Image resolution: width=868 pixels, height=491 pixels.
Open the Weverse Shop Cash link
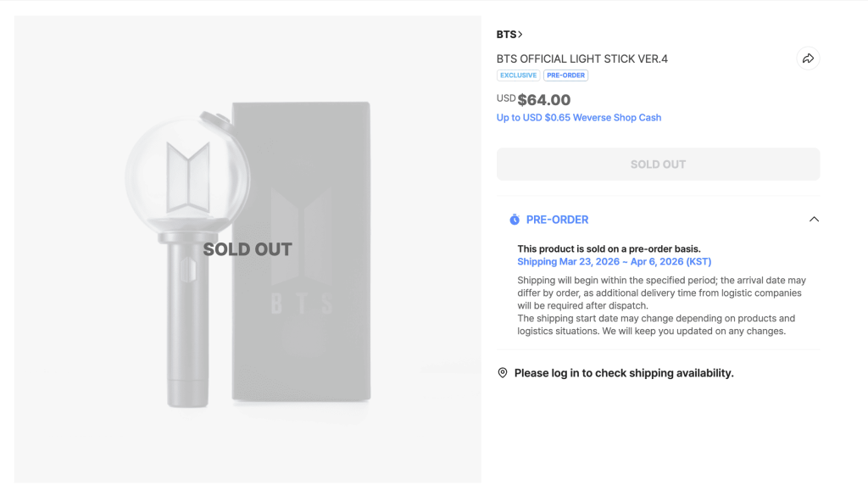point(579,118)
